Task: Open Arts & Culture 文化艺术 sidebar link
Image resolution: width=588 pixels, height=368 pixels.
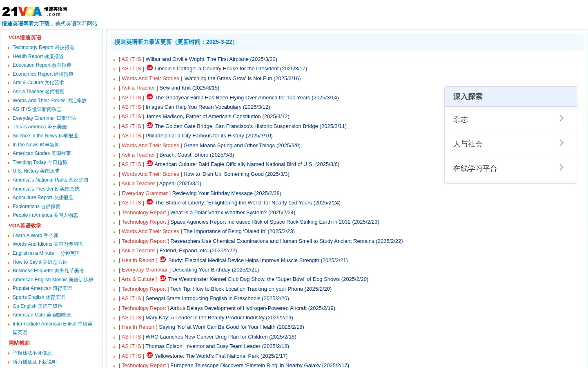Action: [38, 83]
